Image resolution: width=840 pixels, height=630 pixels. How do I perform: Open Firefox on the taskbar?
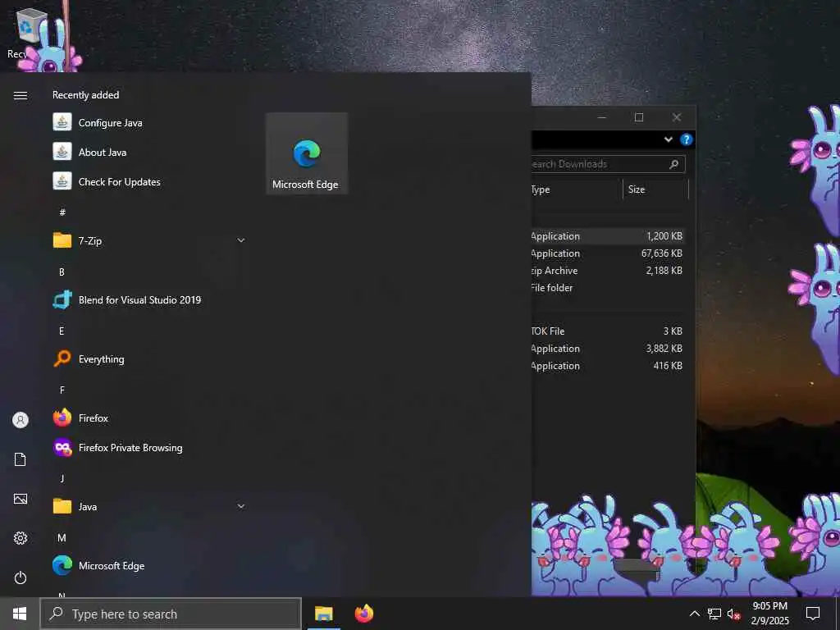point(363,614)
